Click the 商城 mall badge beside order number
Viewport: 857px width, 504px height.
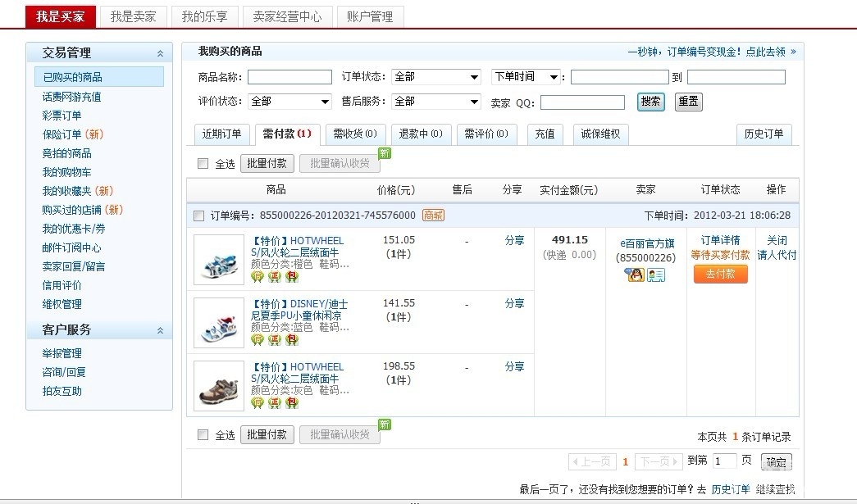(433, 216)
